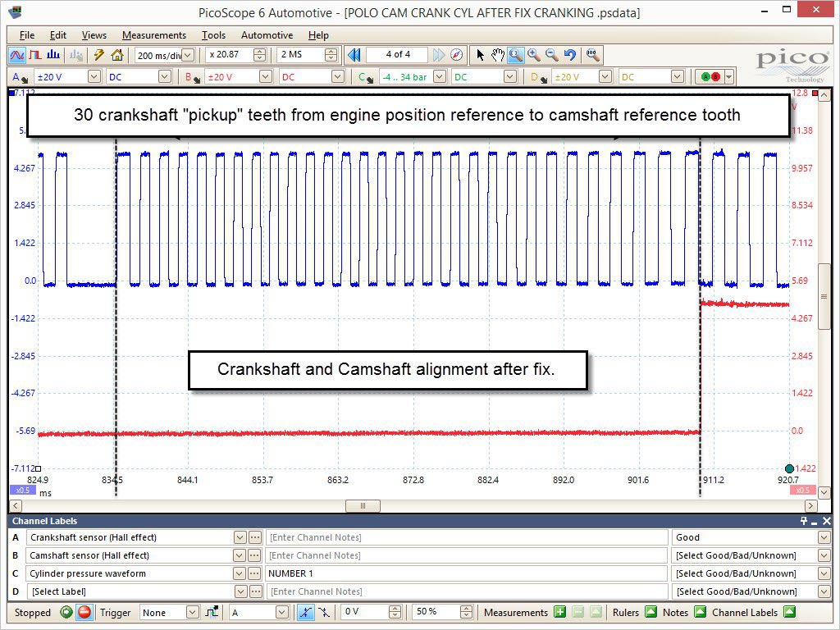Open the timebase 200 ms/div dropdown
Screen dimensions: 840x630
point(188,55)
